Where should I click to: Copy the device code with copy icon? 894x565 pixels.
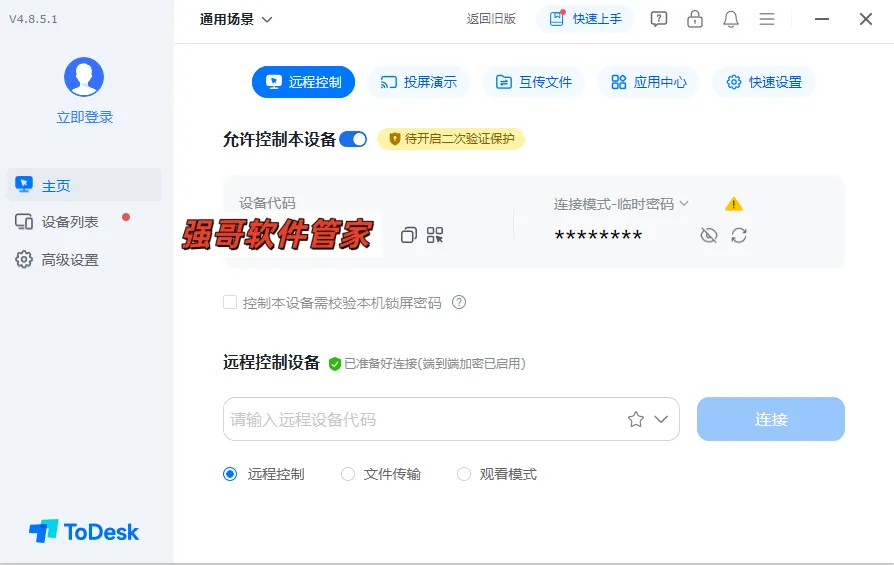409,235
